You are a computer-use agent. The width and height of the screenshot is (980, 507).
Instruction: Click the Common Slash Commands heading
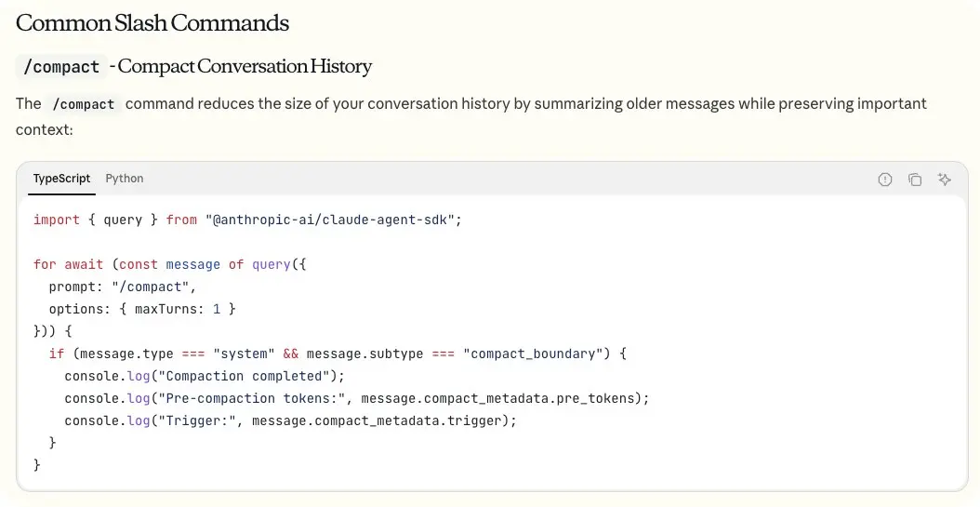point(152,23)
